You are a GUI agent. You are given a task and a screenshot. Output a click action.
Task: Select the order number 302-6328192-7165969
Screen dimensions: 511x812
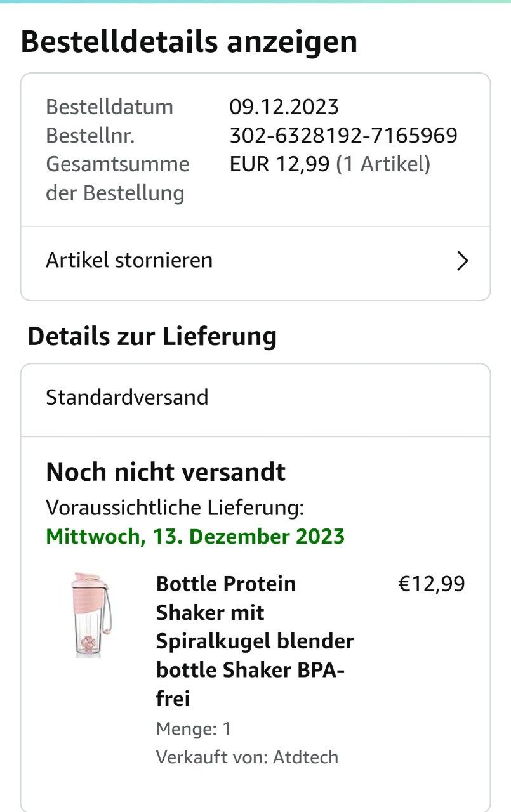coord(343,136)
